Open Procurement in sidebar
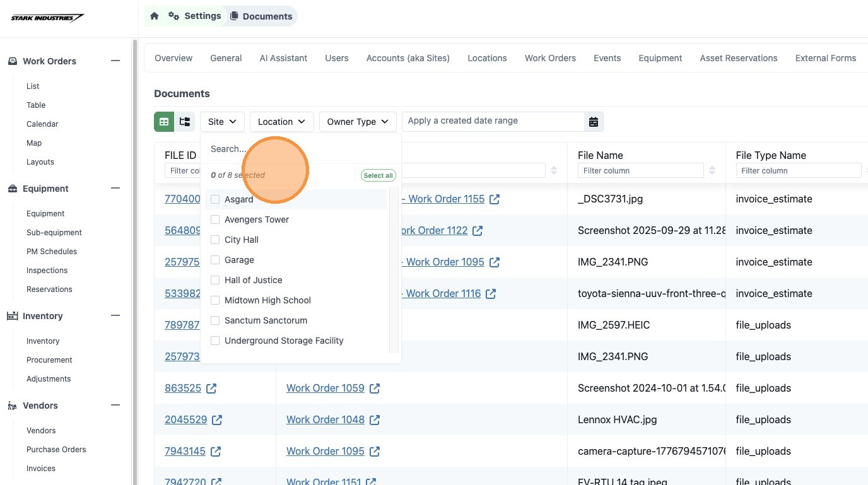 coord(49,360)
